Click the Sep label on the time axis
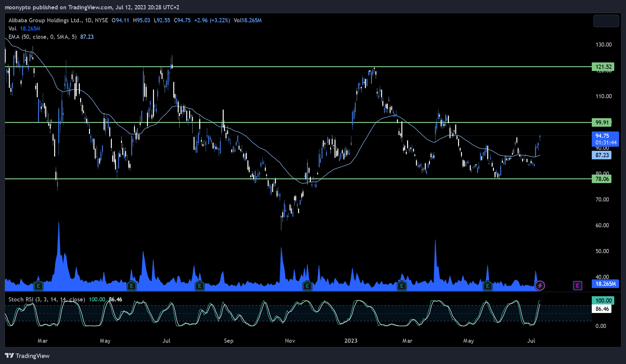This screenshot has height=364, width=626. (228, 341)
